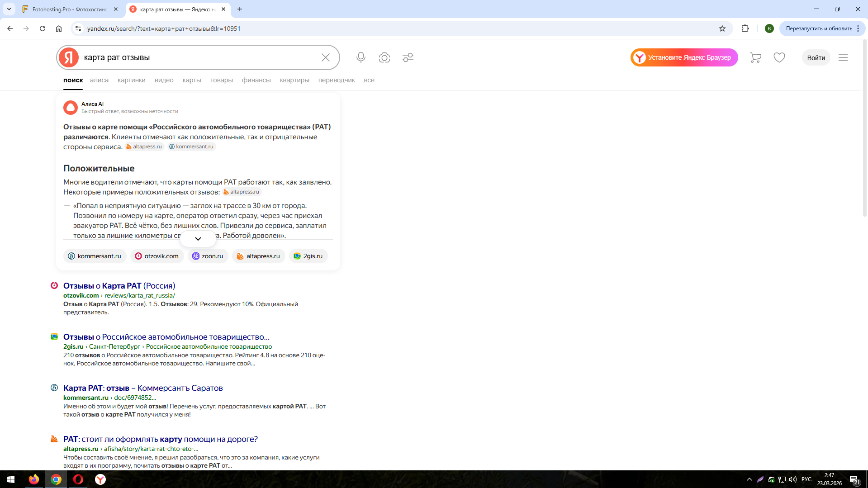Go forward to the next page

tap(26, 28)
